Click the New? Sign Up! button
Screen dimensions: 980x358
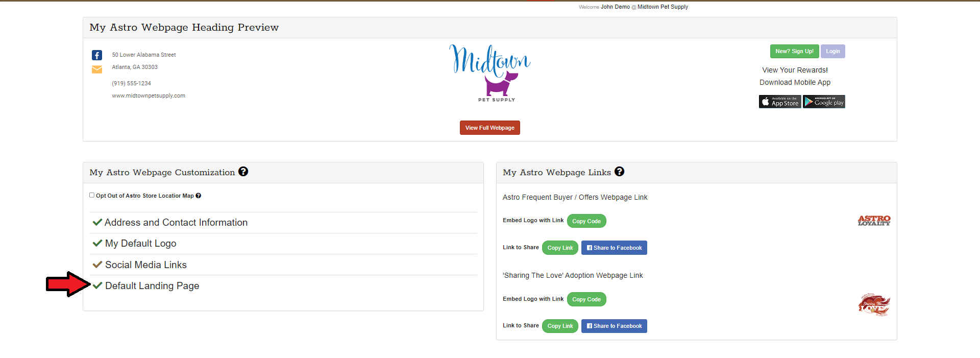(x=794, y=51)
